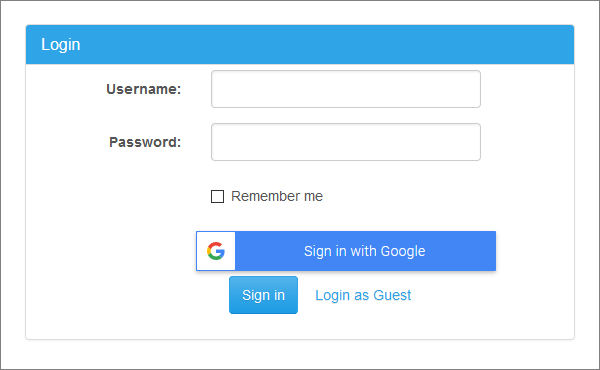The image size is (600, 370).
Task: Place cursor in the empty Password box
Action: pos(346,142)
